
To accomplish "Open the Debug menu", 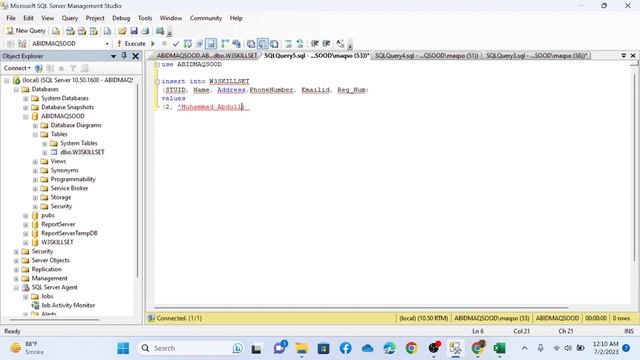I will click(121, 18).
